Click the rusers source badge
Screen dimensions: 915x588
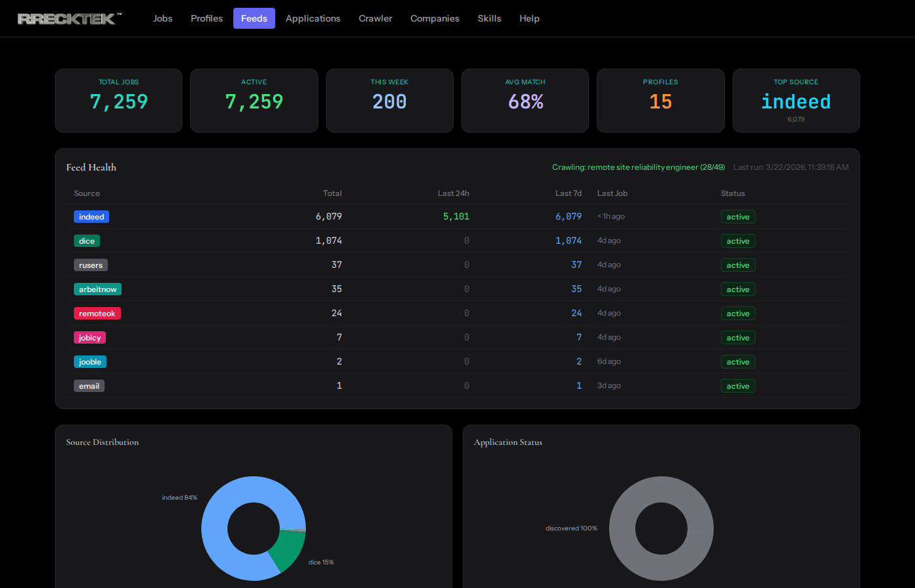(91, 265)
